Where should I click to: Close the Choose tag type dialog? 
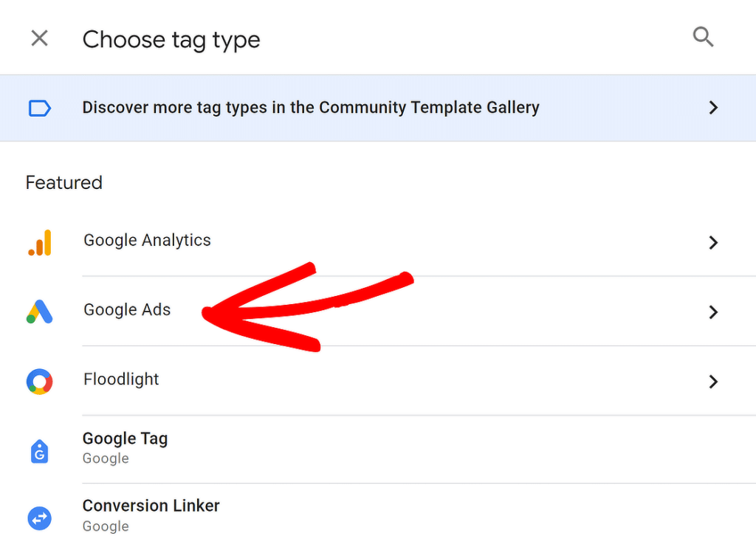[39, 38]
